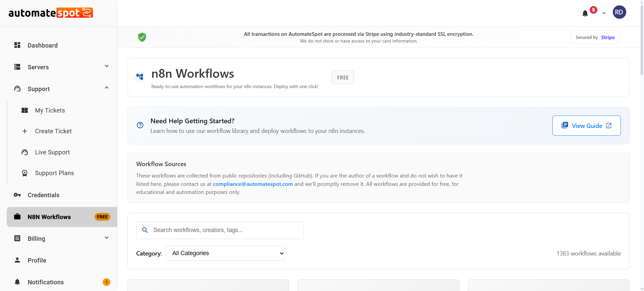Click the green security shield icon
644x291 pixels.
(142, 37)
